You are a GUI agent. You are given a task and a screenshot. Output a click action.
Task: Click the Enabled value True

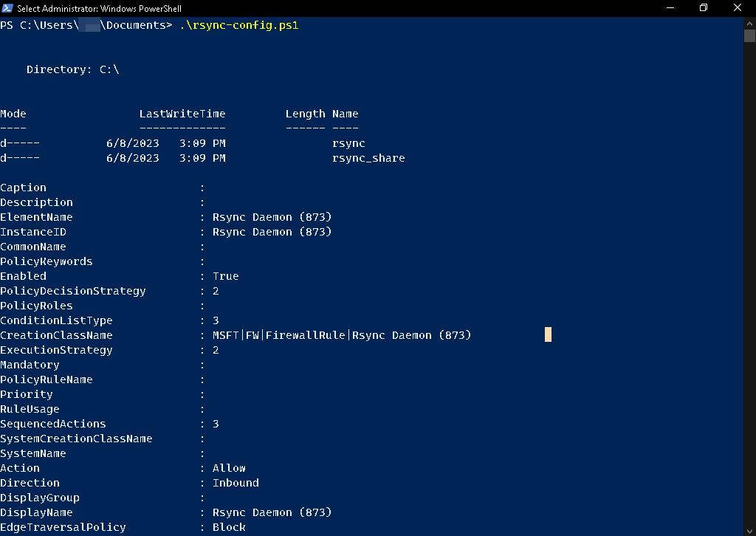coord(225,276)
